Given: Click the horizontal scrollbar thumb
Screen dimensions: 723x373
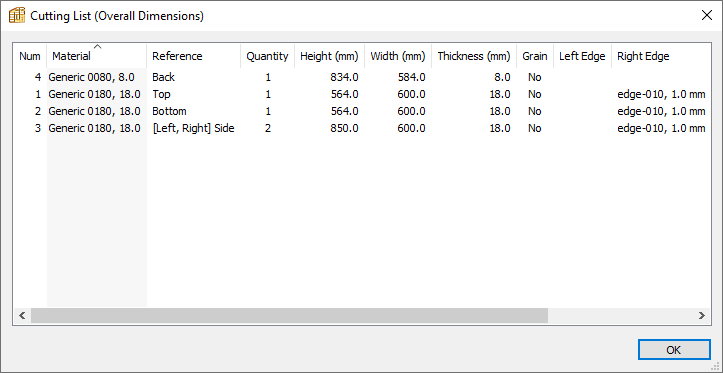Looking at the screenshot, I should point(289,316).
